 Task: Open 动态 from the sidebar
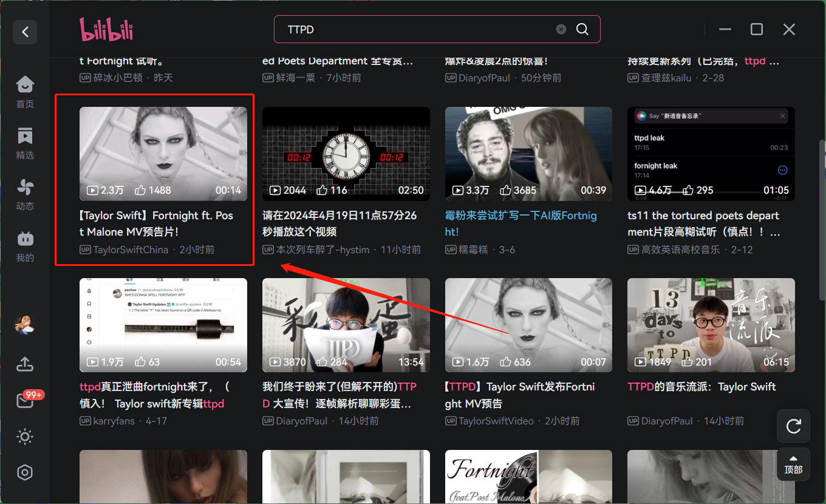pyautogui.click(x=25, y=194)
